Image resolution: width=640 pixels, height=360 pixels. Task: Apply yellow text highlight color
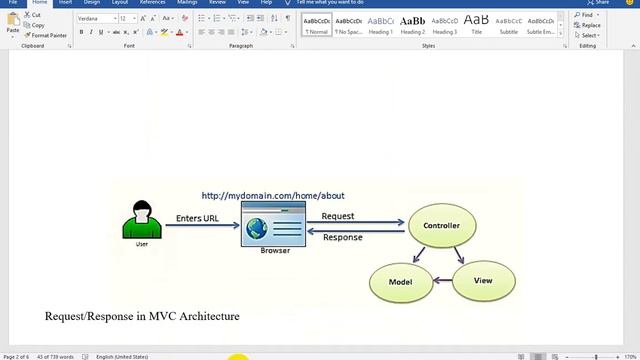point(164,32)
